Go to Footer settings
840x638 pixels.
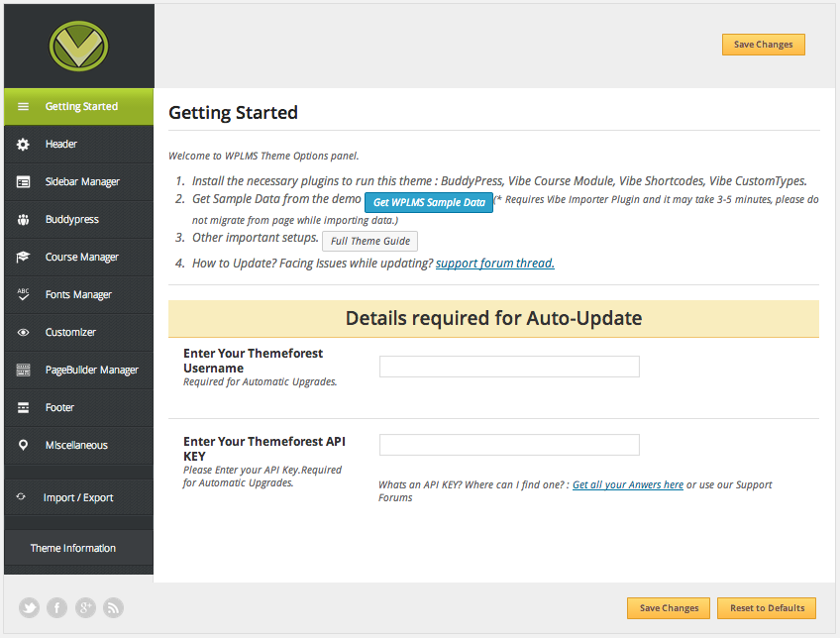click(79, 407)
